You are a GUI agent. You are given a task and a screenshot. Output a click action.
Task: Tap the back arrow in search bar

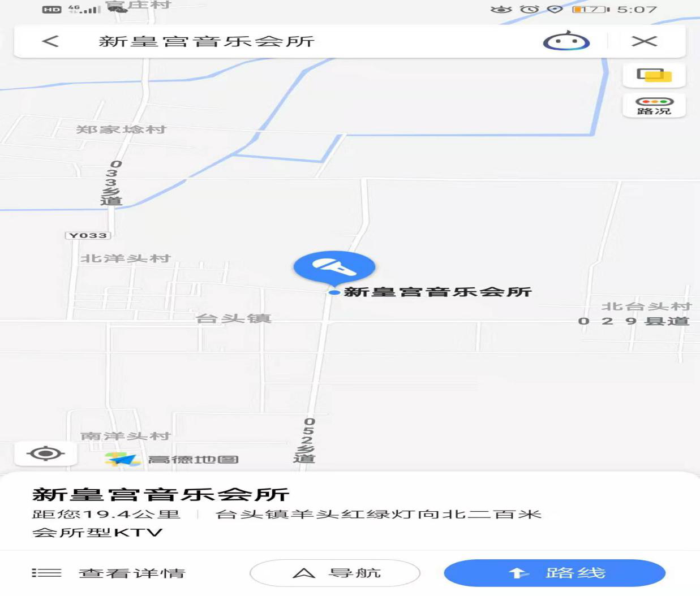coord(50,41)
